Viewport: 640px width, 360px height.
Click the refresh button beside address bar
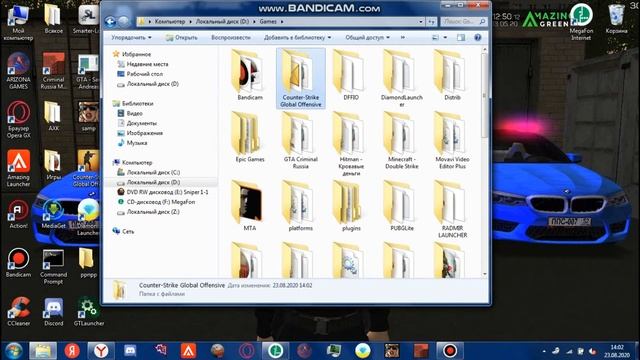(431, 22)
